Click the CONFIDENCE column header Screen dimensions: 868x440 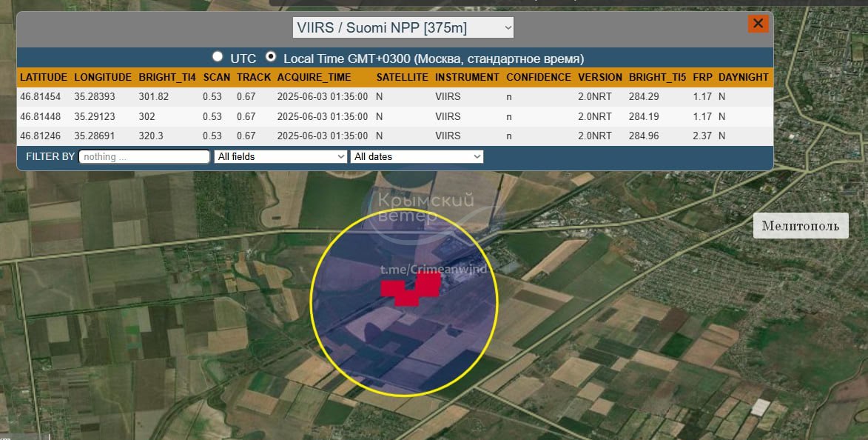click(539, 77)
